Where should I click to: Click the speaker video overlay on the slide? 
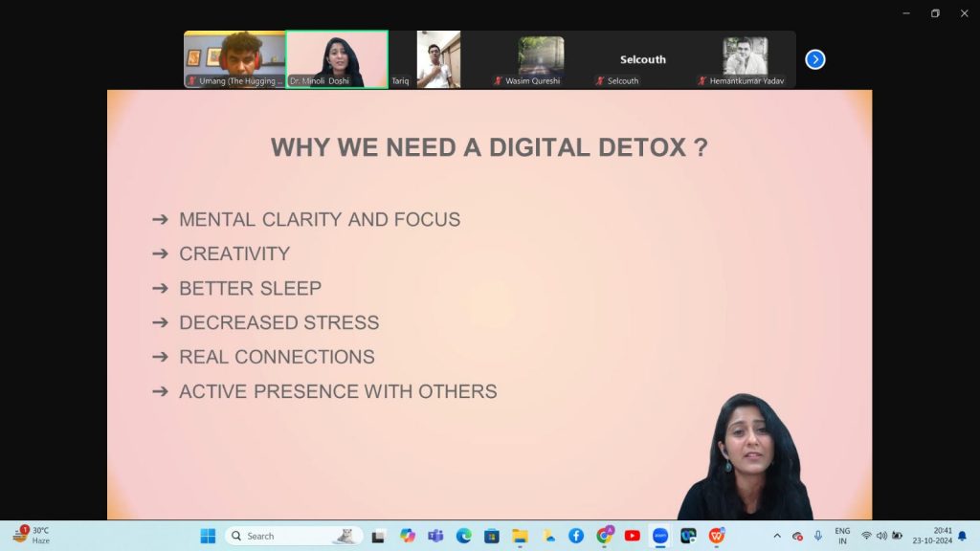click(x=745, y=456)
